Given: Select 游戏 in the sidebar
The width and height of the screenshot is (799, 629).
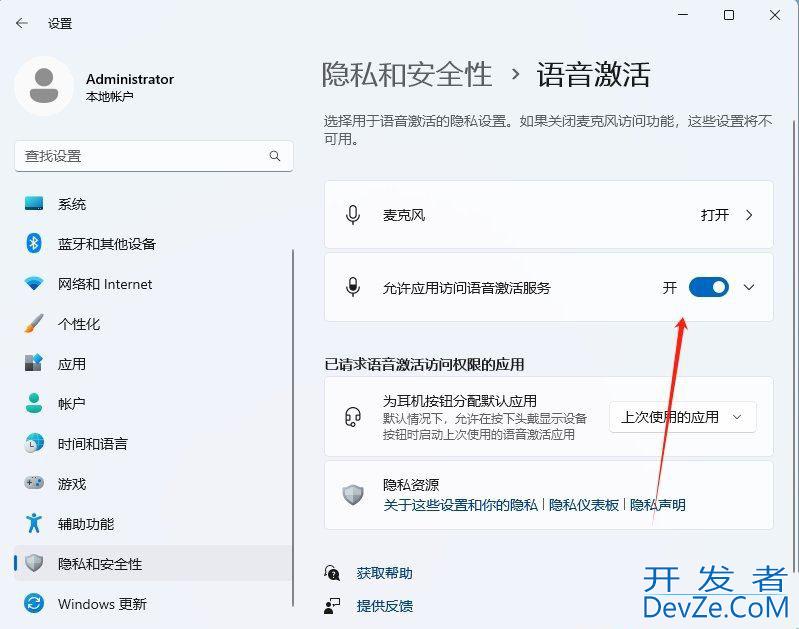Looking at the screenshot, I should click(x=153, y=483).
